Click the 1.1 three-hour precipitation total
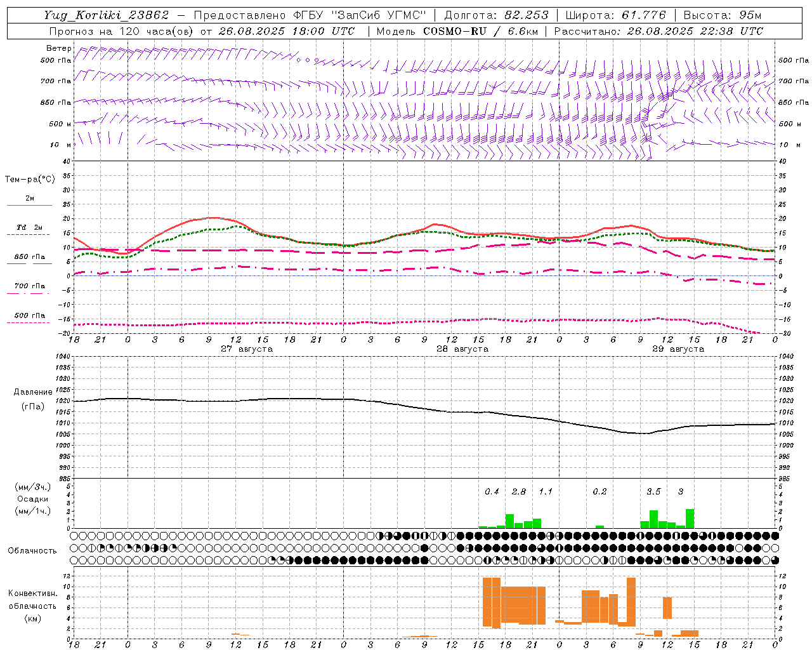812x650 pixels. [546, 492]
